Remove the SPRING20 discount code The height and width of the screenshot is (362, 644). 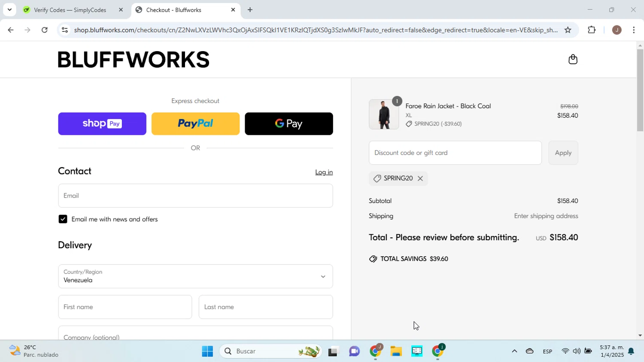pos(420,179)
